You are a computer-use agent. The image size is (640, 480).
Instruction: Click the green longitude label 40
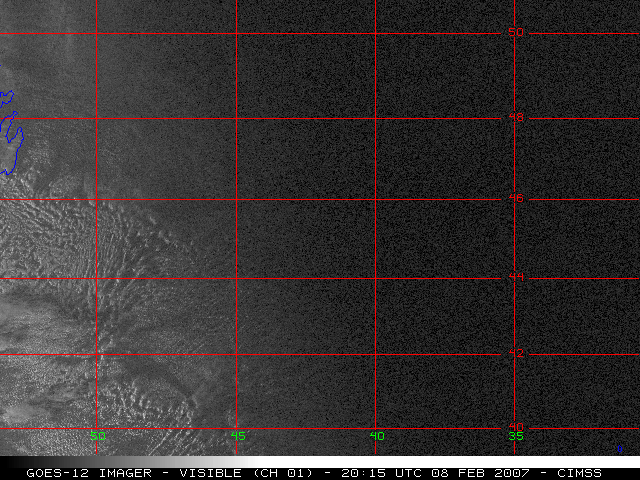(377, 436)
